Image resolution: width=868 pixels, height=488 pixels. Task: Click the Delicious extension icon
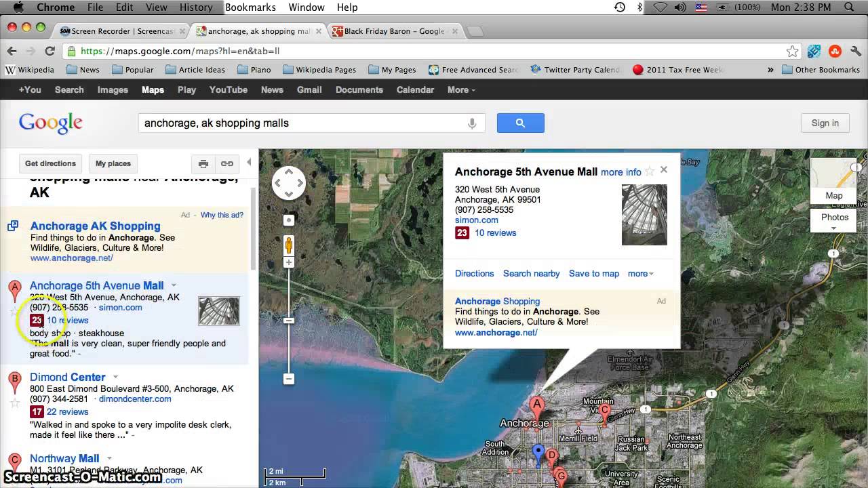click(x=814, y=51)
